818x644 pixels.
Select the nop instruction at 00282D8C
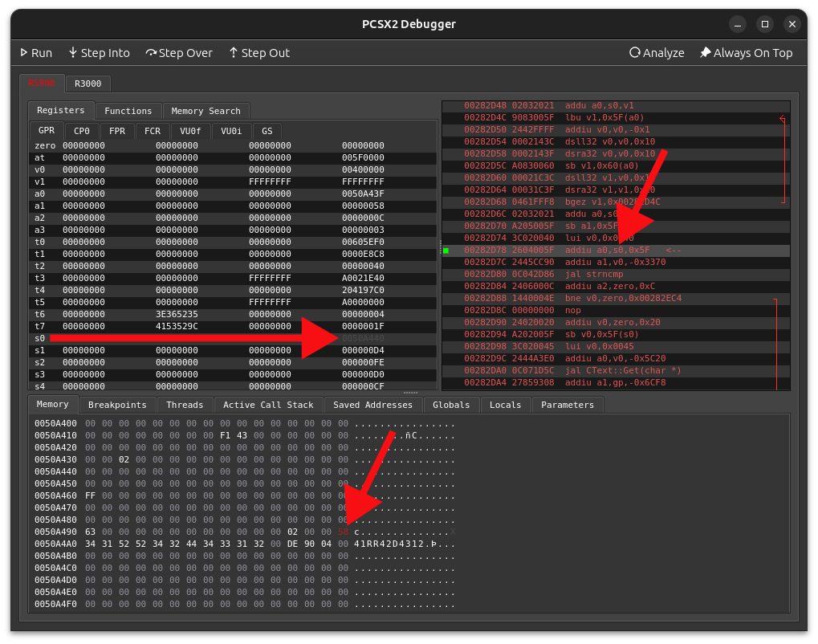click(x=616, y=310)
